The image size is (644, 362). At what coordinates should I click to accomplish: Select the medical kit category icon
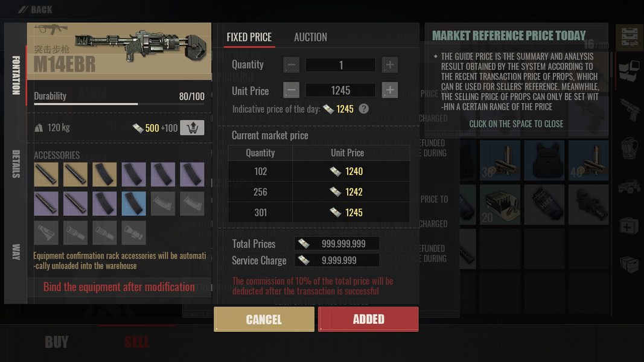(x=630, y=226)
